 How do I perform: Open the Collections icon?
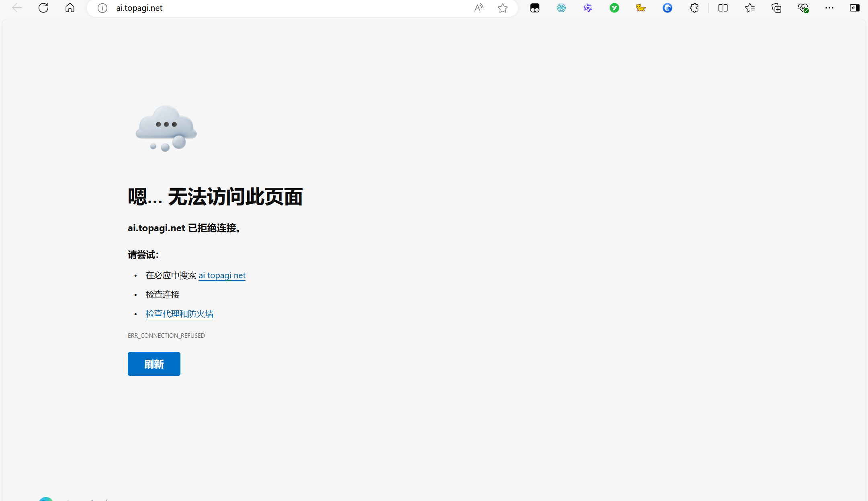click(776, 8)
